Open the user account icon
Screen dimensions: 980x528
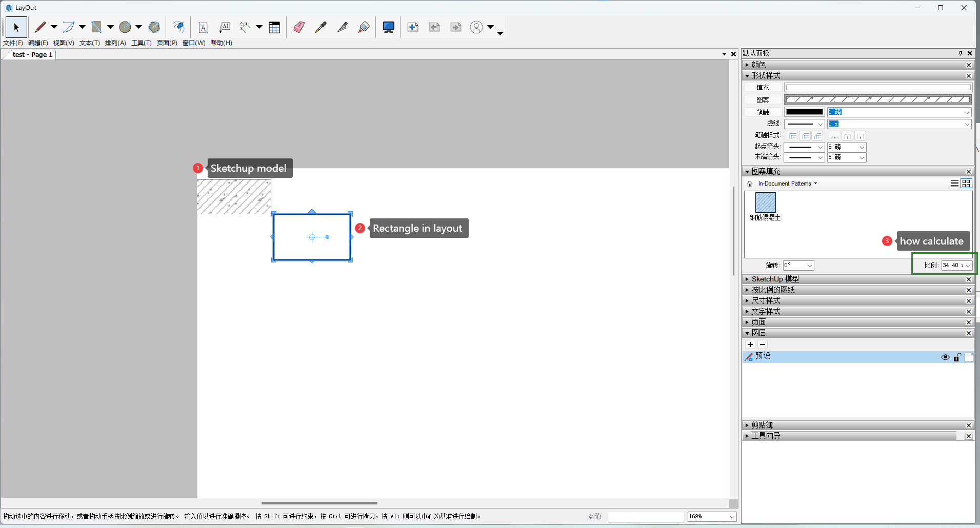point(476,27)
